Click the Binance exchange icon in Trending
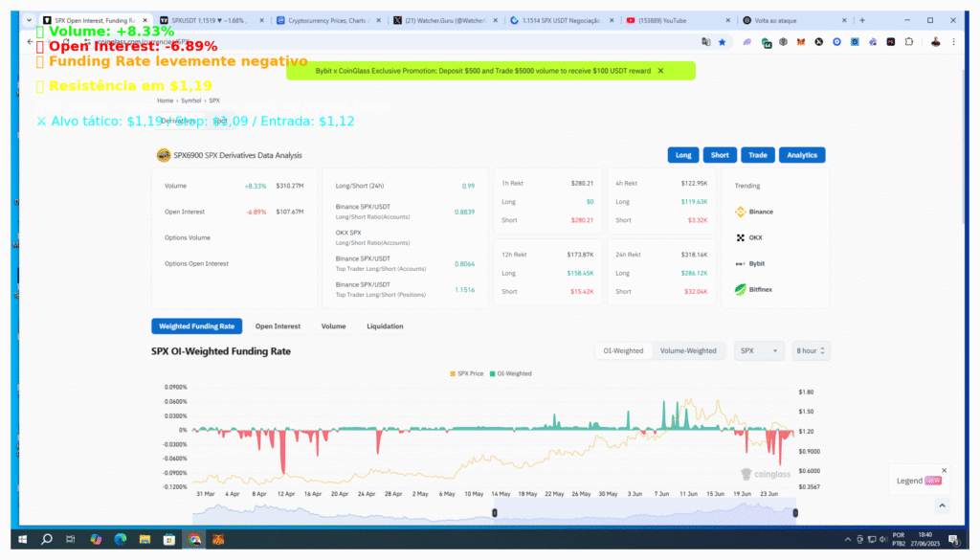Screen dimensions: 980x560 tap(740, 212)
